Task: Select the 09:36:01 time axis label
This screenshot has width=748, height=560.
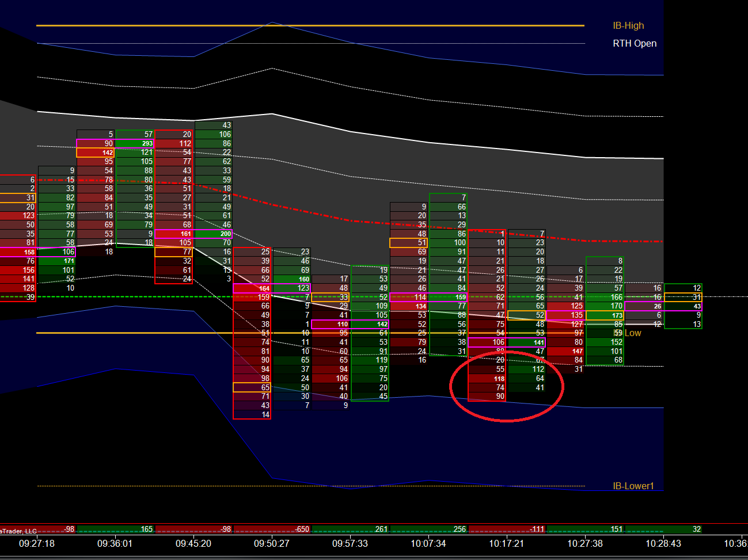Action: pos(115,543)
